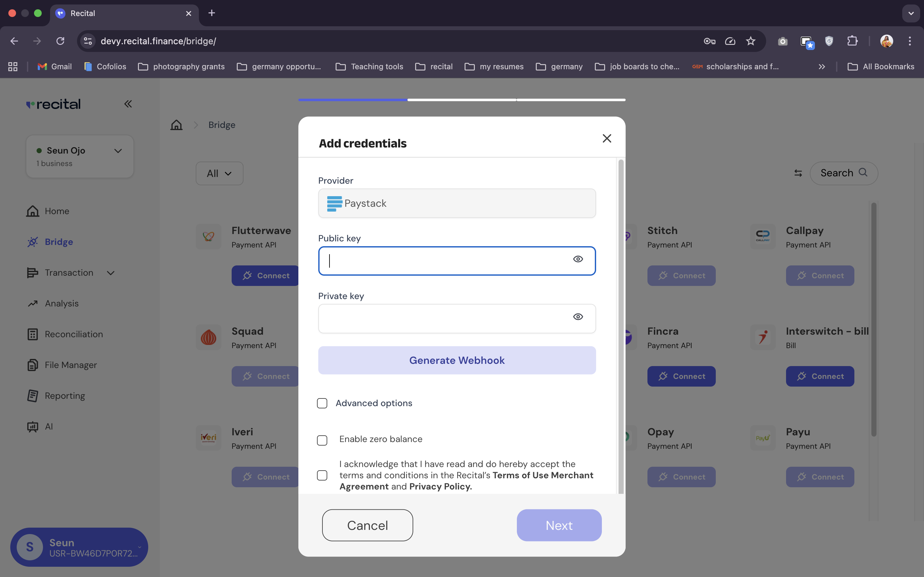This screenshot has height=577, width=924.
Task: Click inside the Private key field
Action: pos(439,318)
